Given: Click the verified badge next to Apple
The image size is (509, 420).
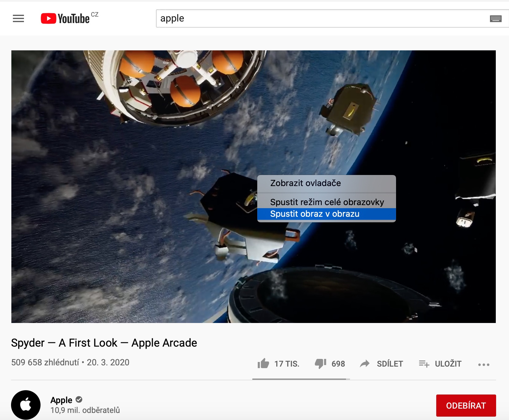Looking at the screenshot, I should point(79,399).
